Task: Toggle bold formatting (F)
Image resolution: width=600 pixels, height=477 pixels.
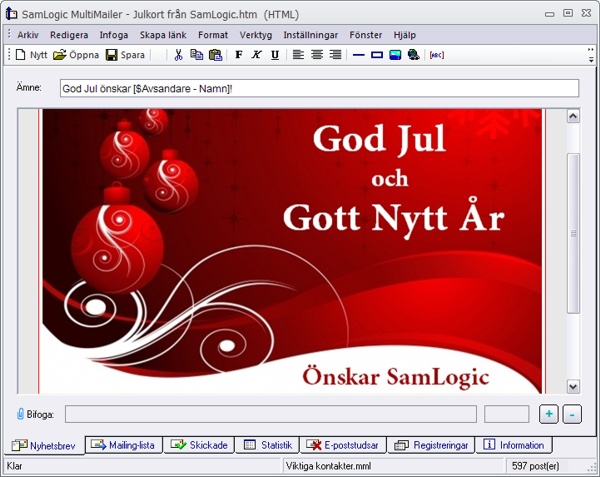Action: (x=239, y=55)
